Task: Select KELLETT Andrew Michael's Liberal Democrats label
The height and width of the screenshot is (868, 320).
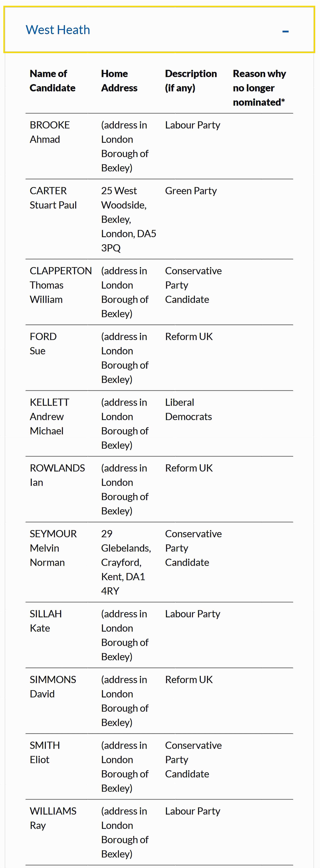Action: click(188, 409)
